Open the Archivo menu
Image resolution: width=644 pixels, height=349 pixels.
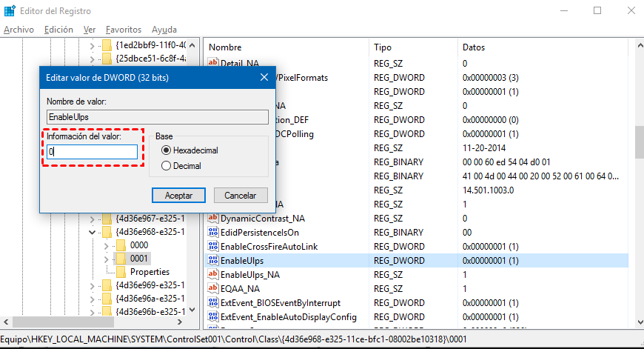tap(19, 30)
